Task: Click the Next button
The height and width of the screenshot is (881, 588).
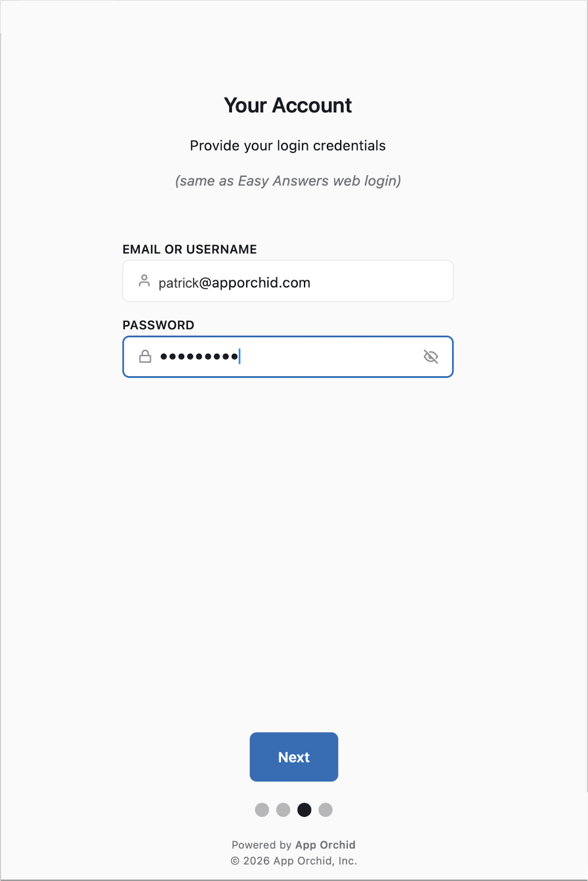Action: click(x=294, y=757)
